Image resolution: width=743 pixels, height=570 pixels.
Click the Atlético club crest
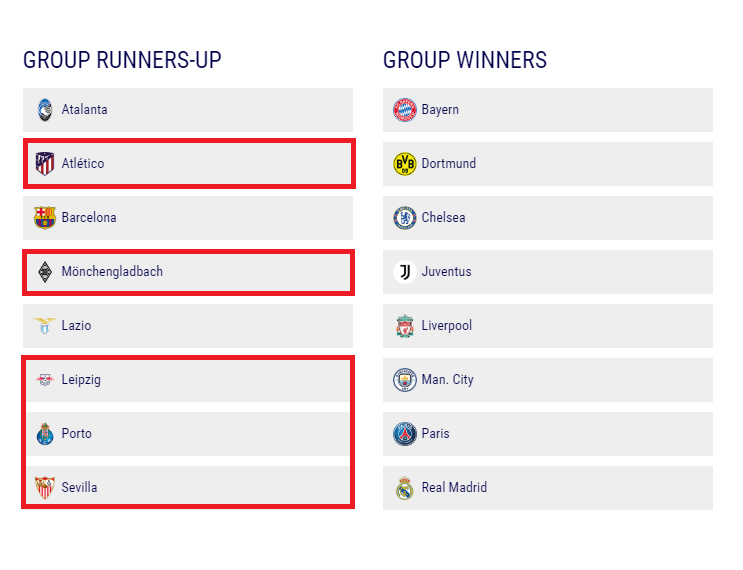[x=45, y=164]
